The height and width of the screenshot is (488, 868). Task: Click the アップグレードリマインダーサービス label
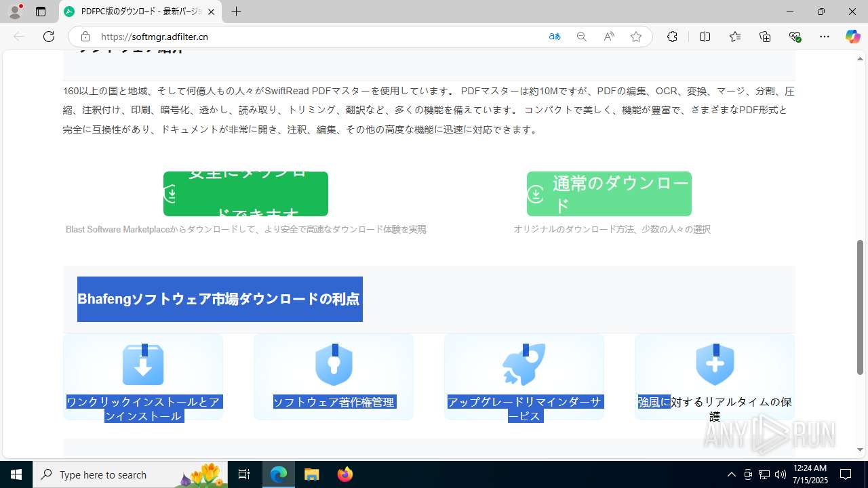coord(524,409)
